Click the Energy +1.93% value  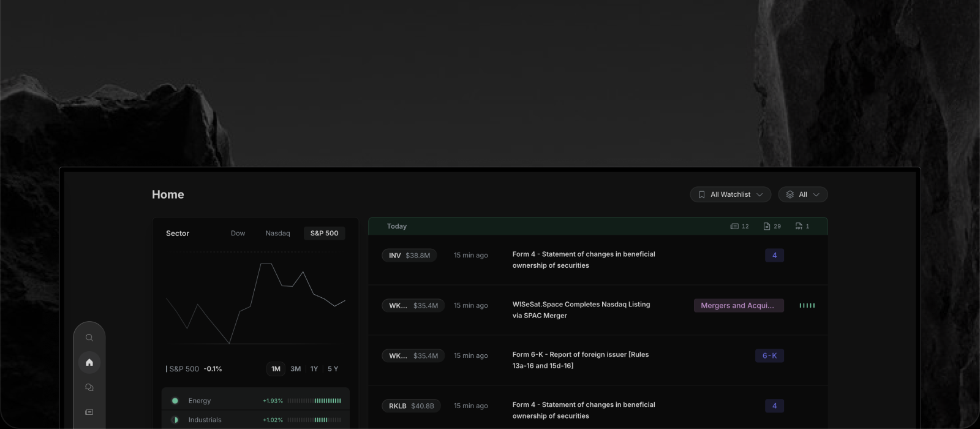273,401
